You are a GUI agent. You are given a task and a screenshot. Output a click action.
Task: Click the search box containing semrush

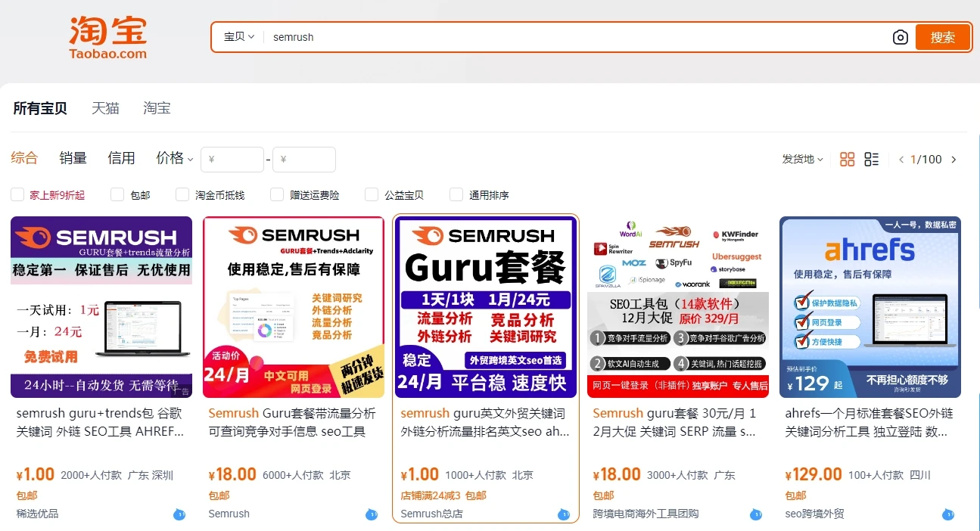575,37
